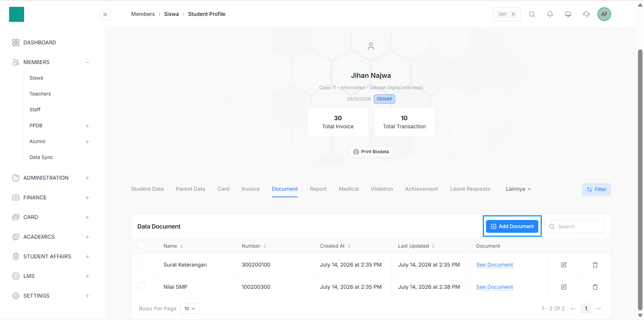Toggle the select-all checkbox in table header
Screen dimensions: 644x320
(x=141, y=245)
